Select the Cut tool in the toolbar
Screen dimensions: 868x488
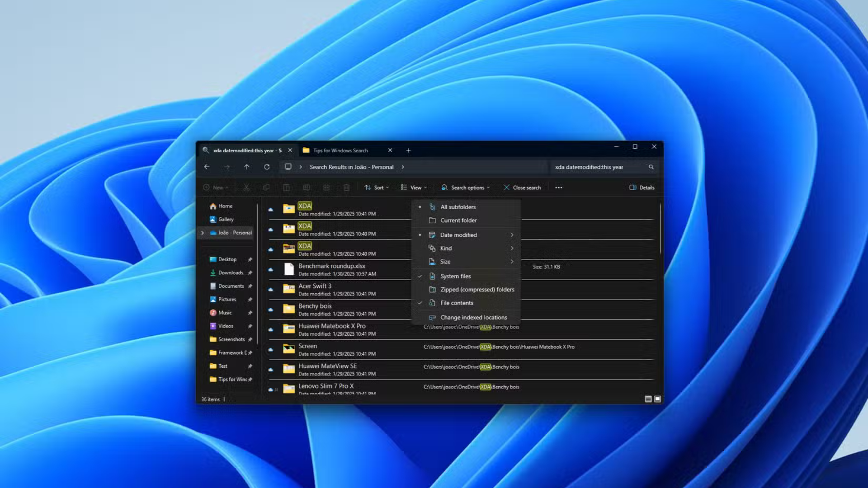coord(245,187)
